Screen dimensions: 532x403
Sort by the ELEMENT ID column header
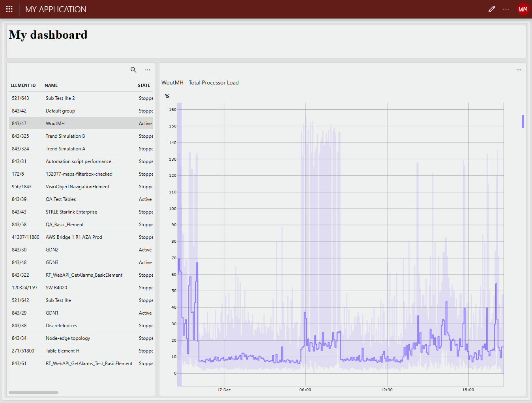pyautogui.click(x=23, y=85)
